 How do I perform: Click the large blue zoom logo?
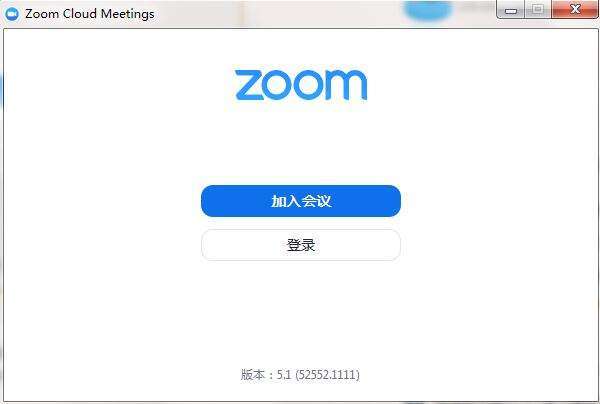301,85
